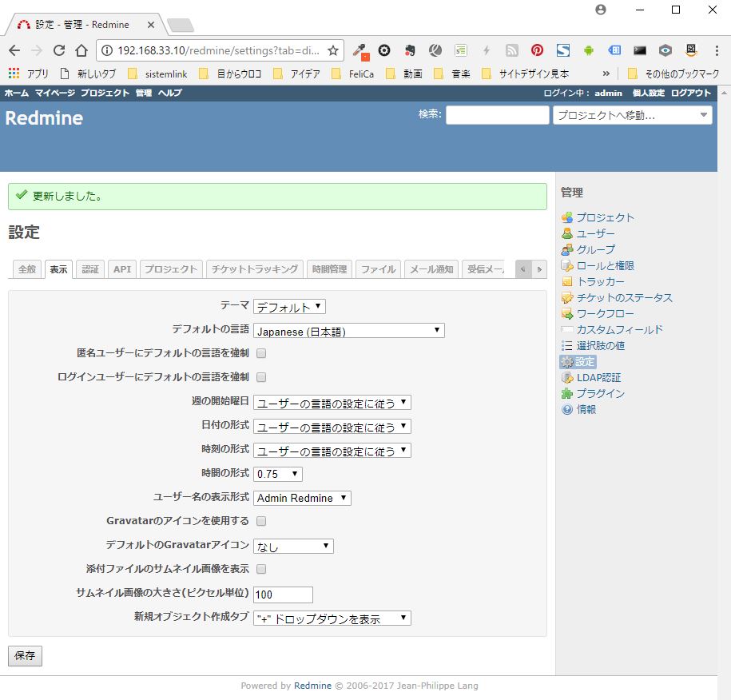
Task: Open the 新規オブジェクト作成タブ dropdown
Action: [x=332, y=618]
